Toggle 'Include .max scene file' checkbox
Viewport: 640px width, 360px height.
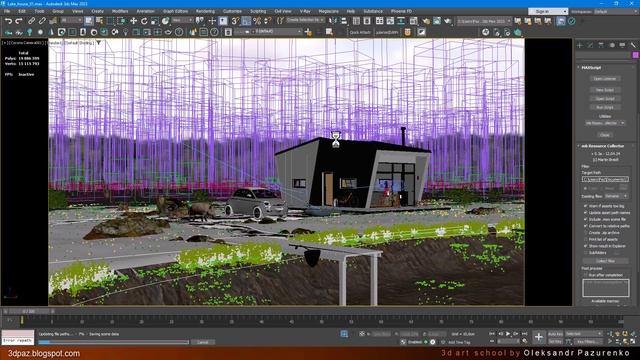point(586,219)
